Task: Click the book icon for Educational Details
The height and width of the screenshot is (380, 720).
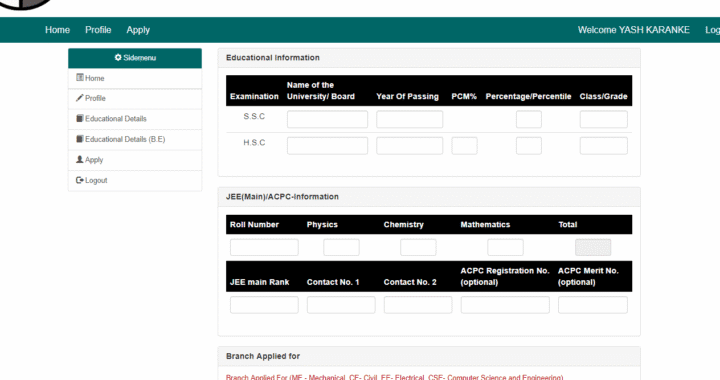Action: point(80,118)
